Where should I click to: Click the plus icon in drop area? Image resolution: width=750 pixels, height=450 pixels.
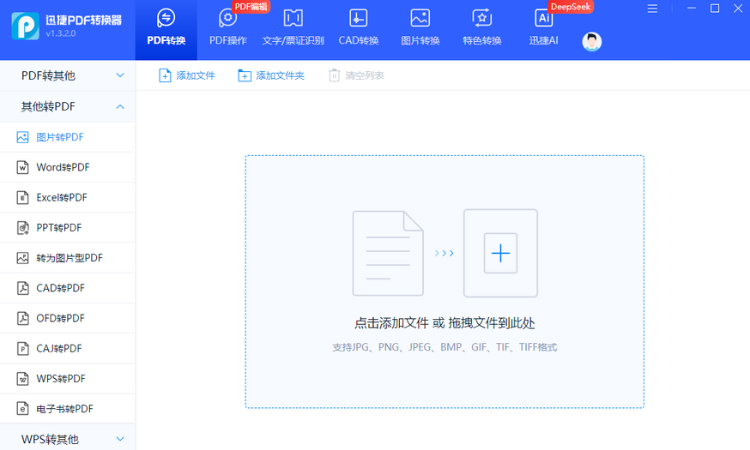point(500,253)
